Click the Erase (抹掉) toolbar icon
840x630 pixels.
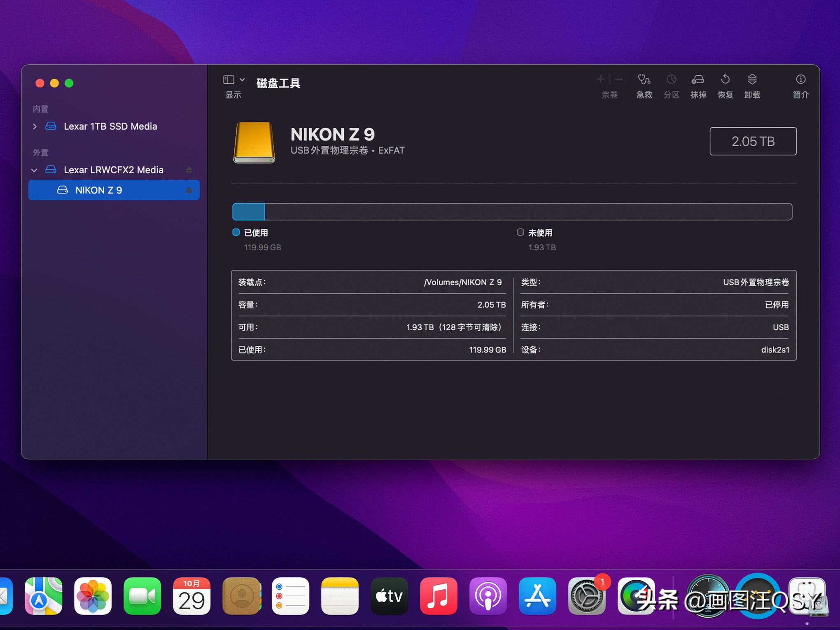[698, 80]
